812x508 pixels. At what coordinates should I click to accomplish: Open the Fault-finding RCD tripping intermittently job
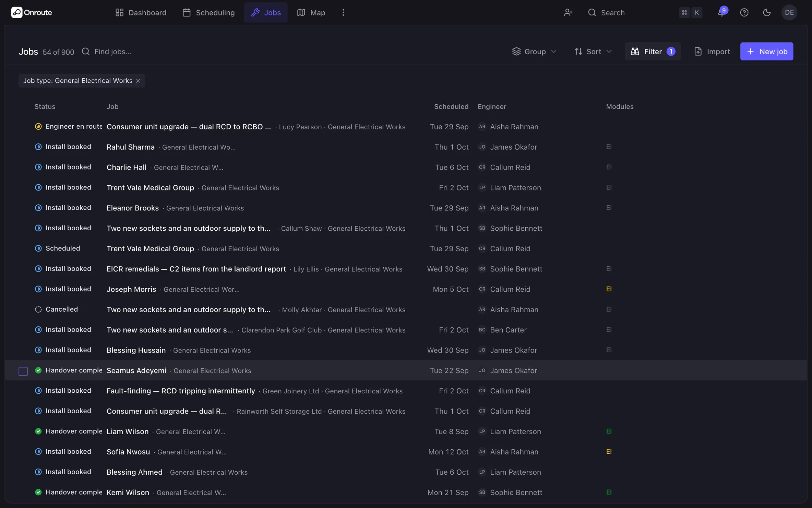[181, 391]
